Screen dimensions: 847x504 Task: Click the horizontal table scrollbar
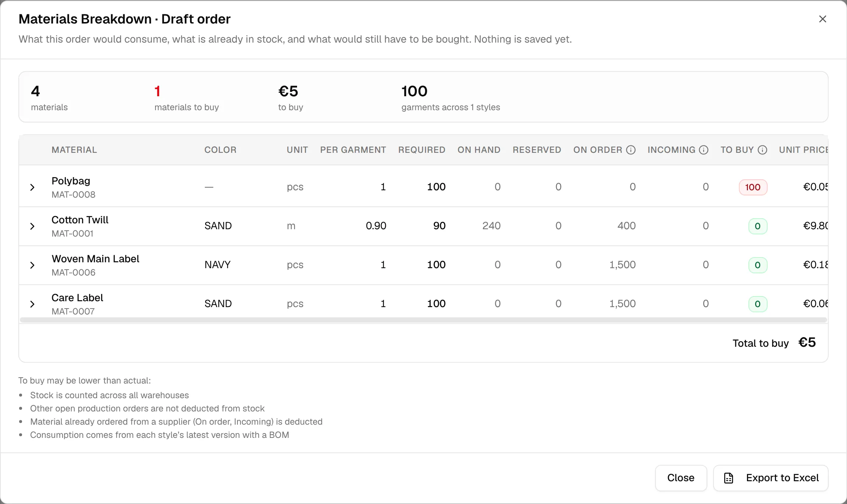pos(423,320)
